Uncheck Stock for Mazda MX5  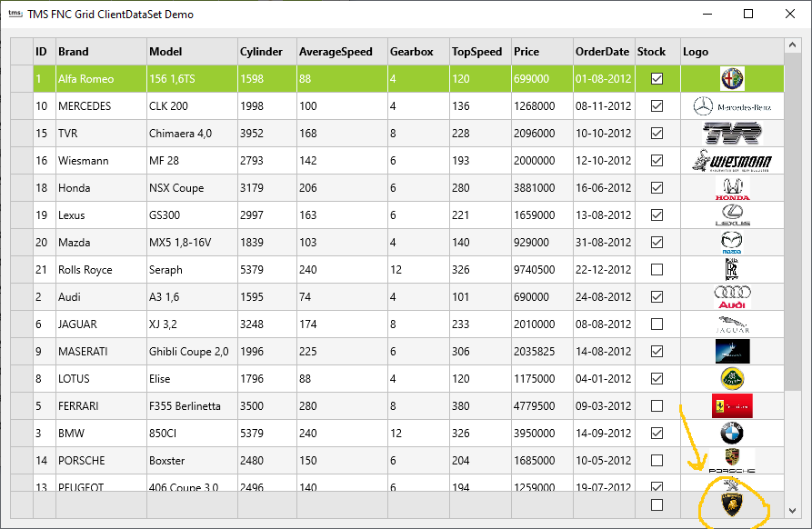pyautogui.click(x=657, y=243)
